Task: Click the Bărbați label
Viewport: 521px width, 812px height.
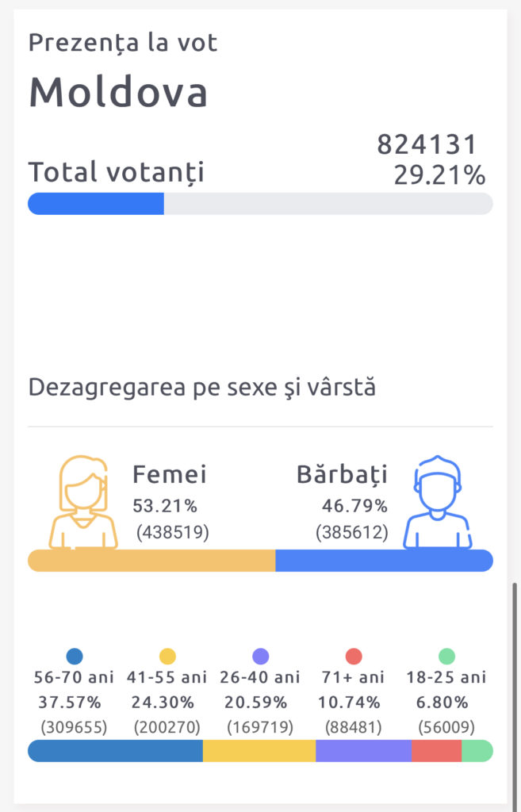Action: tap(342, 475)
